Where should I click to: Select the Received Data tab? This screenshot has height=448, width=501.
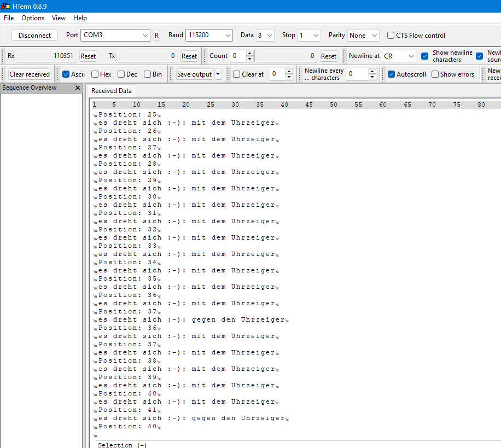(x=112, y=91)
